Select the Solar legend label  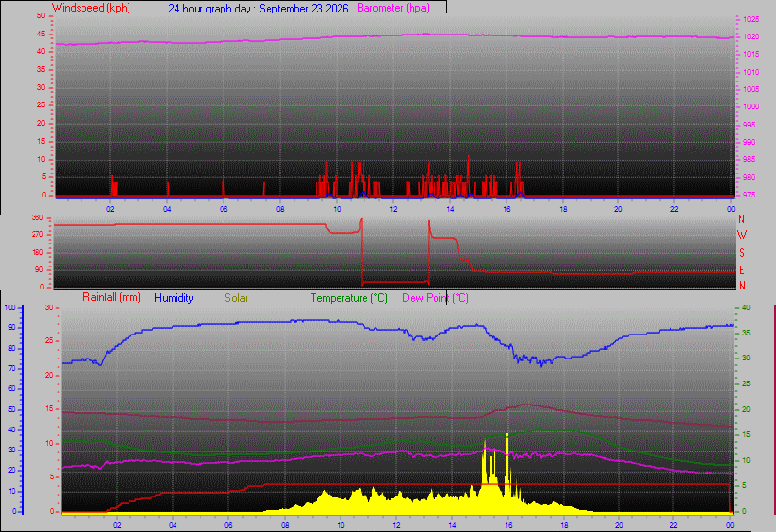[x=236, y=298]
